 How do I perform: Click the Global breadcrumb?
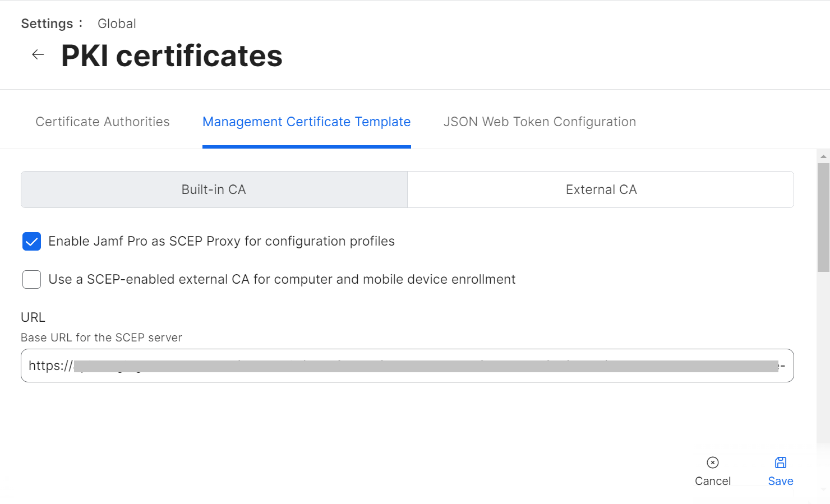tap(117, 24)
